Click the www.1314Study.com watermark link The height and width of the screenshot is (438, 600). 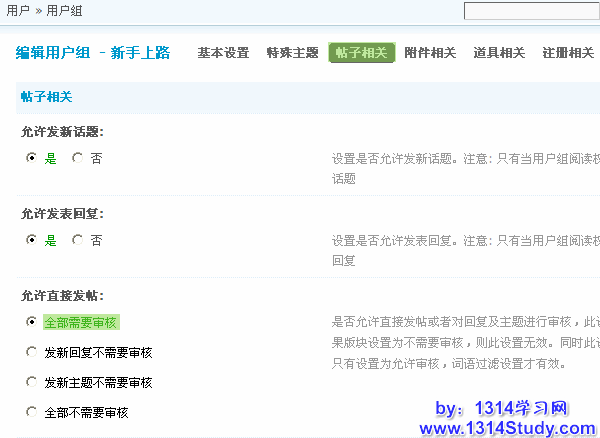pos(506,428)
